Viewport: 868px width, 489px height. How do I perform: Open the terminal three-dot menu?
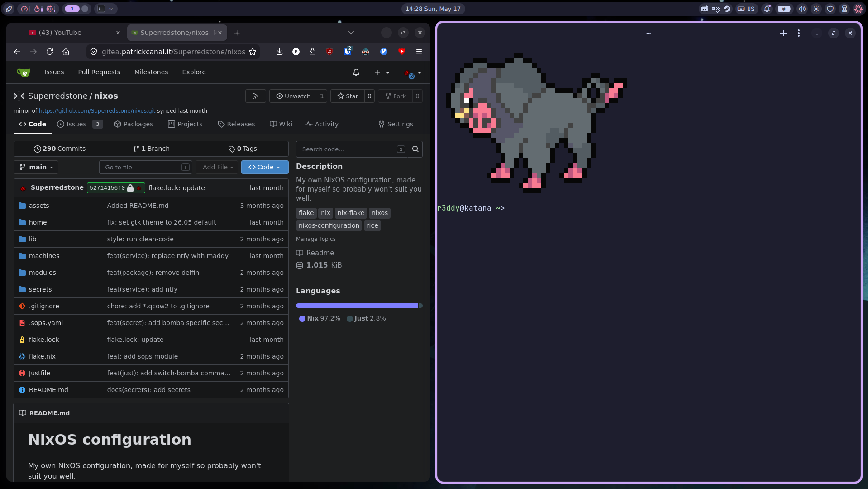click(x=799, y=33)
